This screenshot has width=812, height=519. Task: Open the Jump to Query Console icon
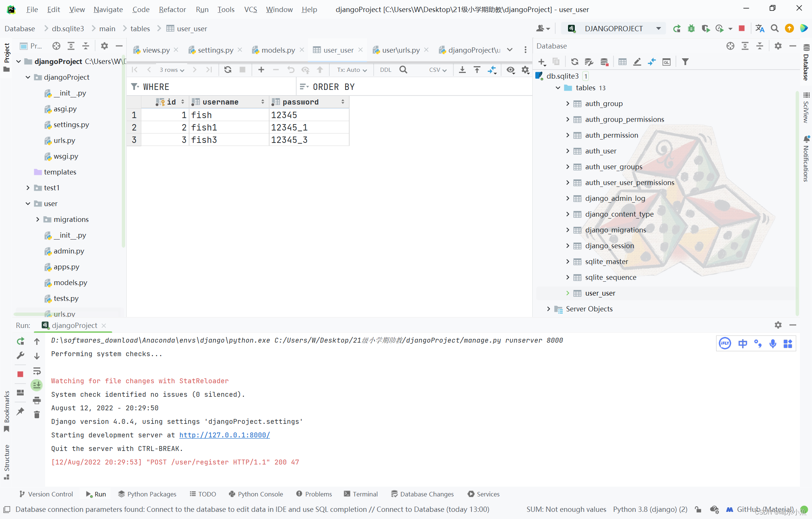coord(667,62)
